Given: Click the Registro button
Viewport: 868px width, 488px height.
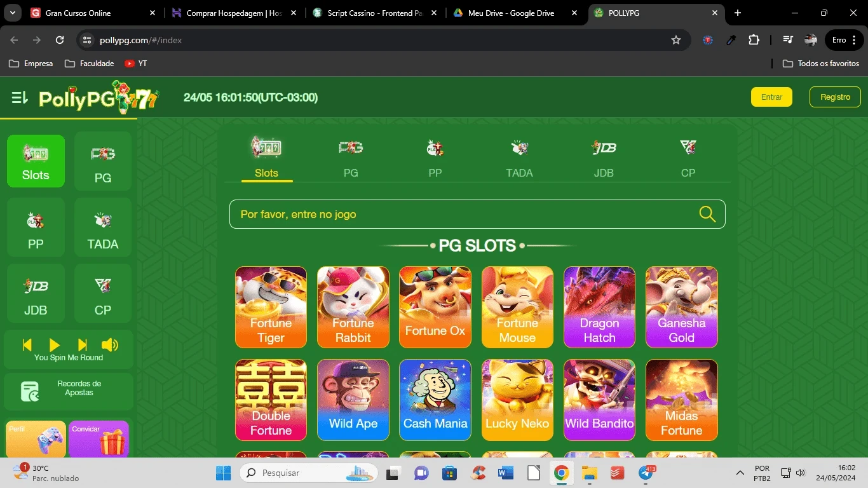Looking at the screenshot, I should click(x=835, y=97).
